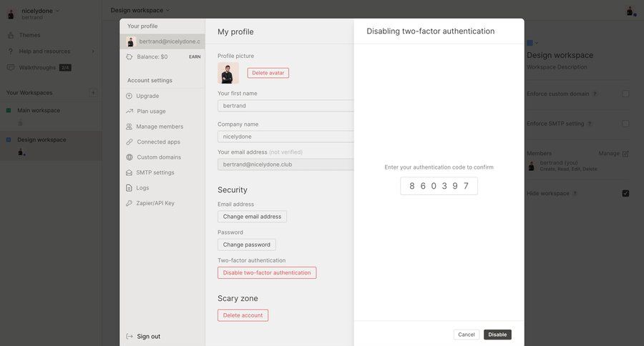Viewport: 644px width, 346px height.
Task: Cancel disabling two-factor authentication
Action: [466, 335]
